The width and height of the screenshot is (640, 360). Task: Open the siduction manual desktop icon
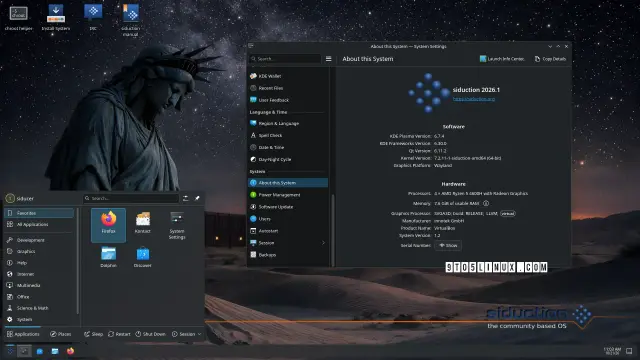131,20
